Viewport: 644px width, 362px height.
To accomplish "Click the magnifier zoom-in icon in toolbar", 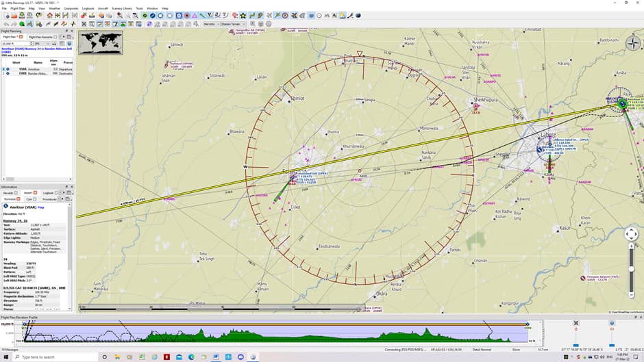I will (x=119, y=16).
